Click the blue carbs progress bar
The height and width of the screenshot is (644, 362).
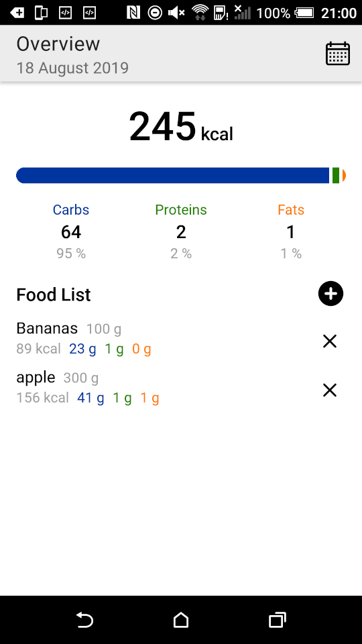pos(172,175)
